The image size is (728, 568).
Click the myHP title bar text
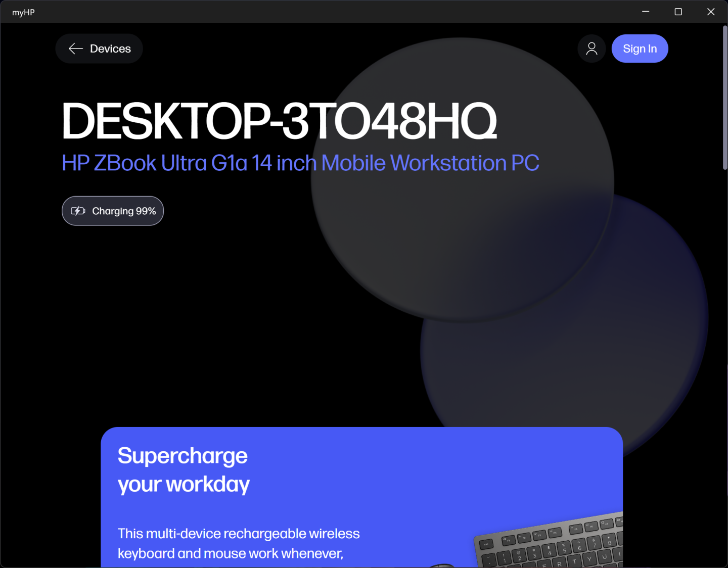click(23, 12)
